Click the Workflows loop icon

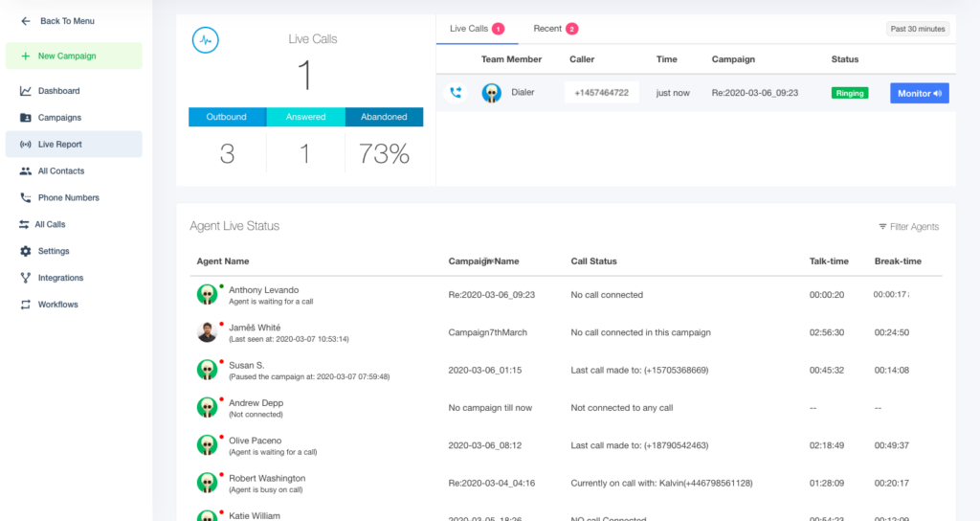(x=25, y=305)
